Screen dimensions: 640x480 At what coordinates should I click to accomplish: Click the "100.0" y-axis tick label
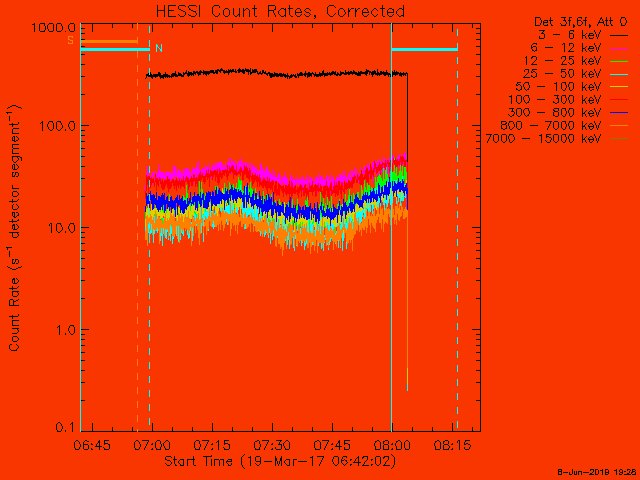[58, 125]
